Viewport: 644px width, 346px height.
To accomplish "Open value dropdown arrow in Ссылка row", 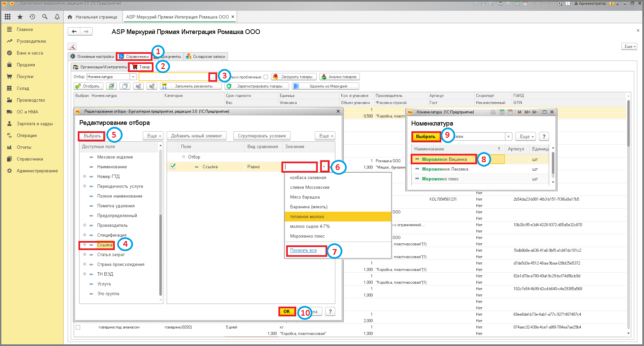I will [x=325, y=166].
